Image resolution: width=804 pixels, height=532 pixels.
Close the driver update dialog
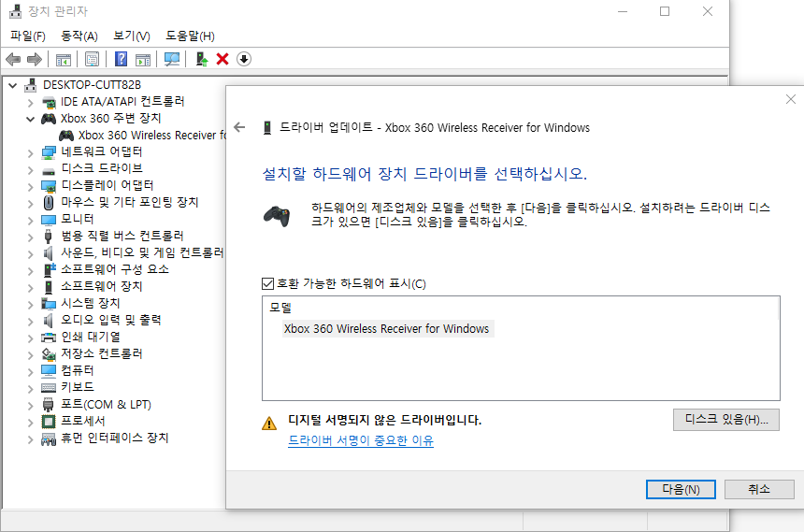pyautogui.click(x=791, y=99)
